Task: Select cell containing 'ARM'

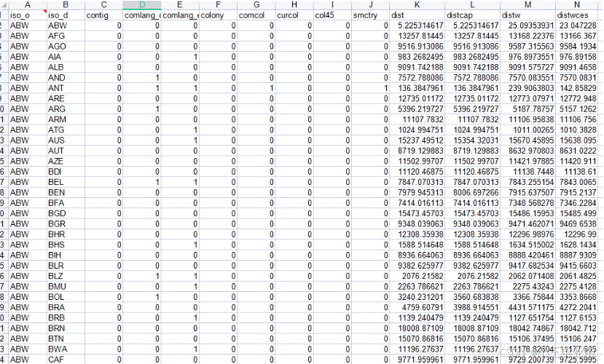Action: [65, 119]
